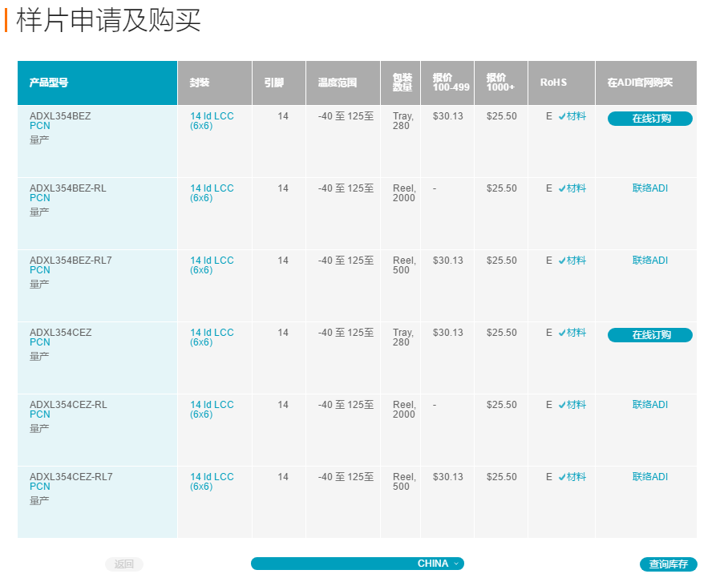The width and height of the screenshot is (728, 578).
Task: Open 联络ADI link for ADXL354CEZ-RL
Action: [650, 404]
